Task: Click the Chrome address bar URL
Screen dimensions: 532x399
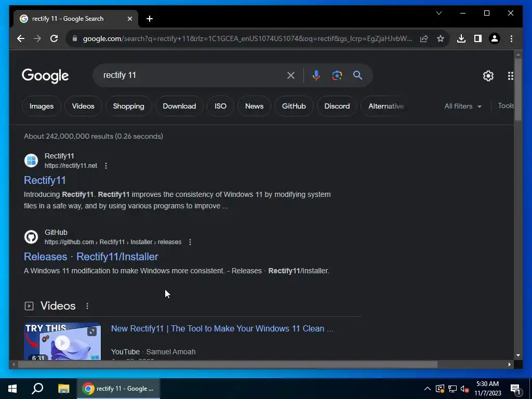Action: pos(248,38)
